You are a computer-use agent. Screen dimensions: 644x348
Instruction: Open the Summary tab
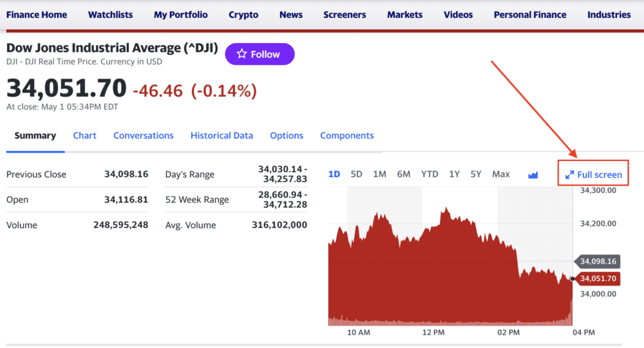[x=35, y=135]
